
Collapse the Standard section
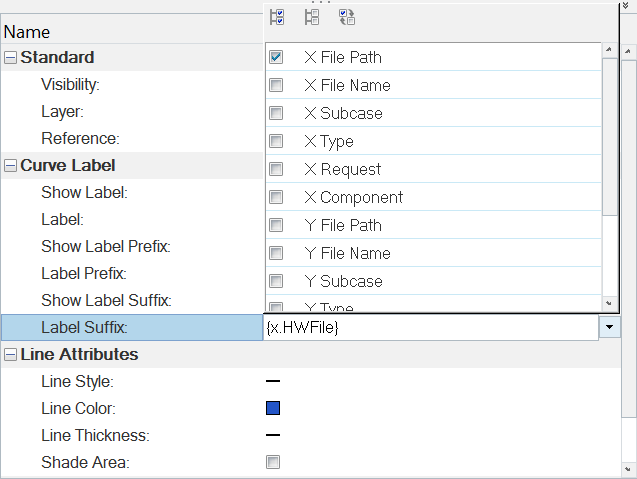[10, 58]
